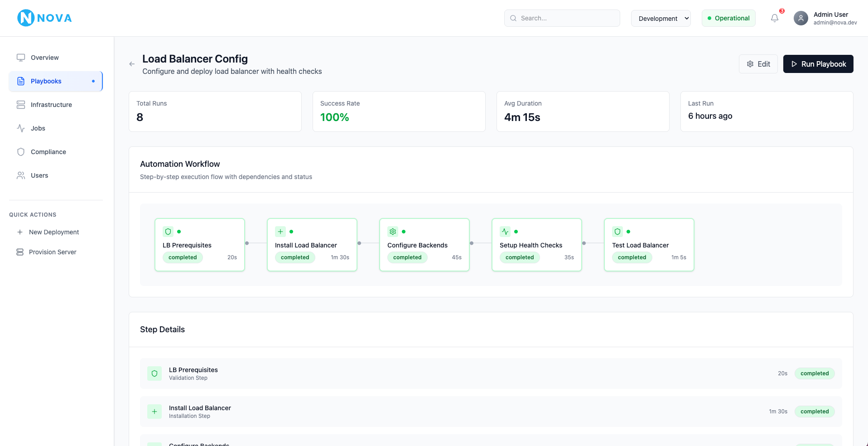The height and width of the screenshot is (446, 868).
Task: Click the Configure Backends gear icon
Action: point(393,231)
